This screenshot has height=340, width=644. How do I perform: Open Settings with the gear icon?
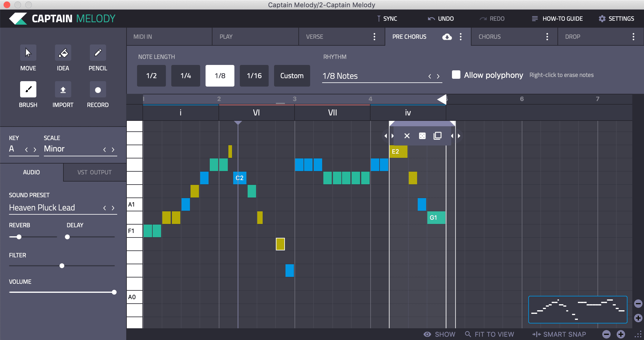point(602,19)
